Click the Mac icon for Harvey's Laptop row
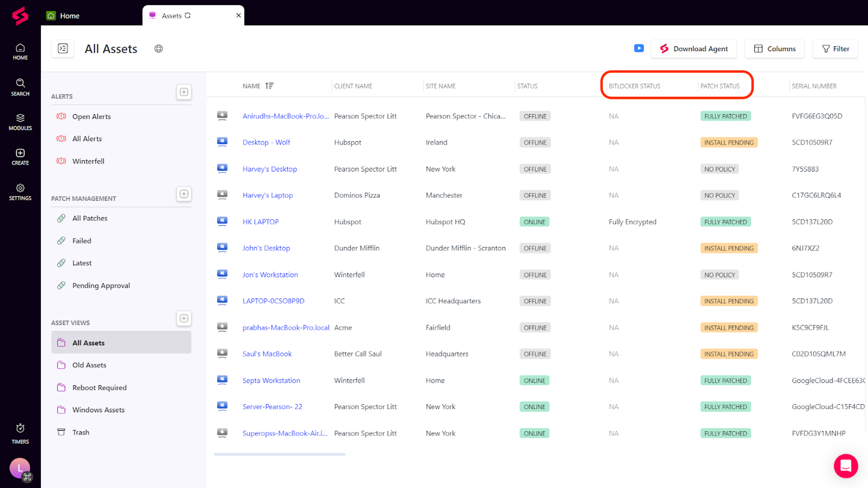 click(x=222, y=195)
